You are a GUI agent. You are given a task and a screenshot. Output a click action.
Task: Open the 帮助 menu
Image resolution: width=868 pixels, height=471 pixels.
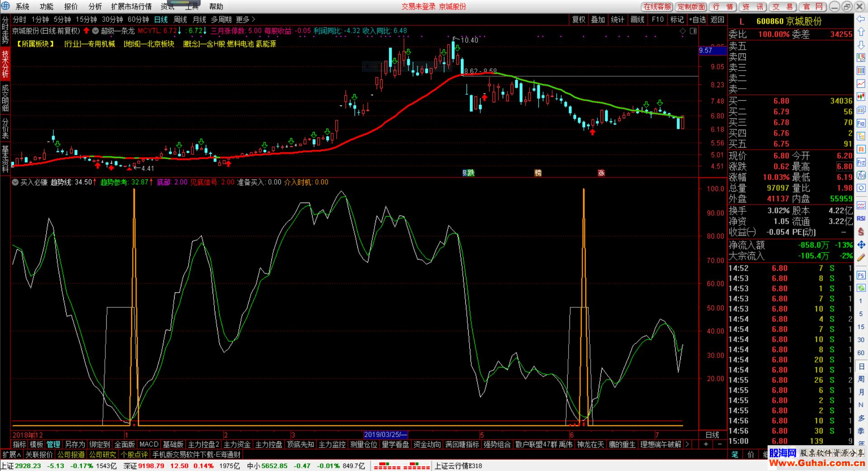[x=216, y=6]
